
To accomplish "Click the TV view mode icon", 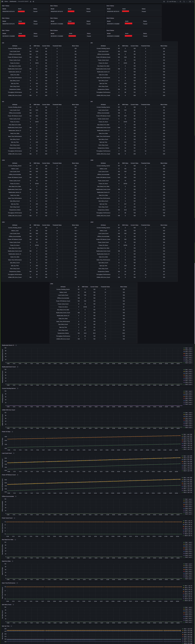I will click(190, 2).
